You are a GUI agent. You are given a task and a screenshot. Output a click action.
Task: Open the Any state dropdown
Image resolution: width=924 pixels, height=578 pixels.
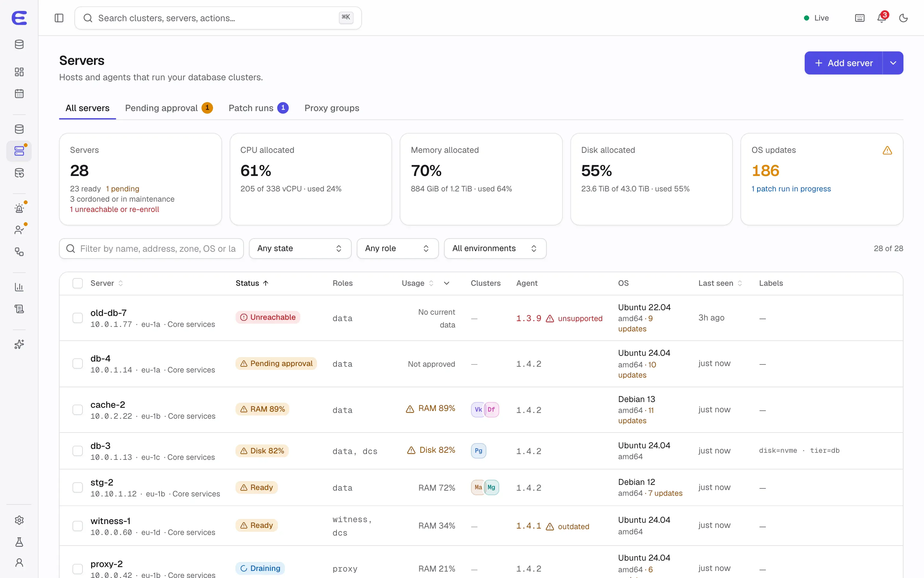(300, 249)
